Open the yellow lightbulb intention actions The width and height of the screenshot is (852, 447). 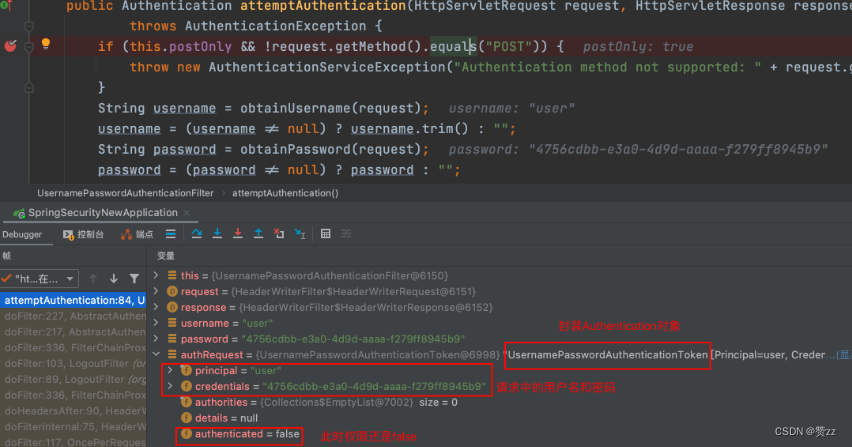(46, 43)
